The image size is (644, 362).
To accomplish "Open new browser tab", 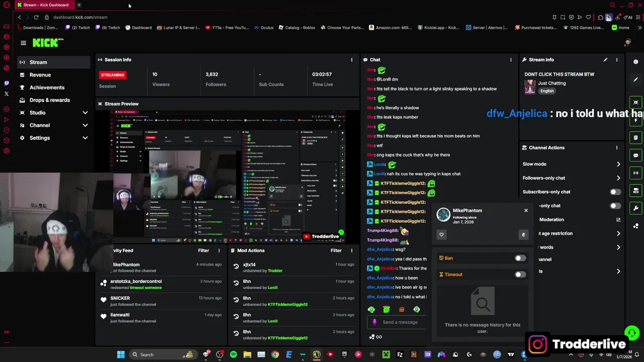I will point(79,5).
